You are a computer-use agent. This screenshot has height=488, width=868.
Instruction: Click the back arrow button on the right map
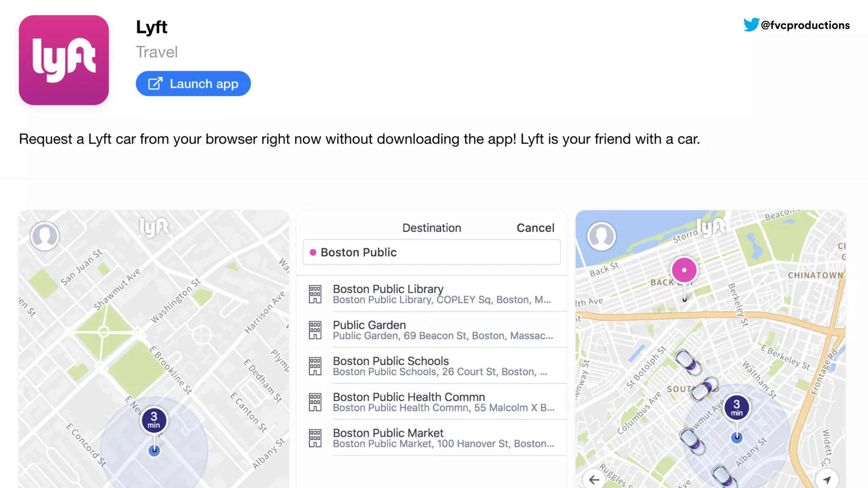pos(594,479)
